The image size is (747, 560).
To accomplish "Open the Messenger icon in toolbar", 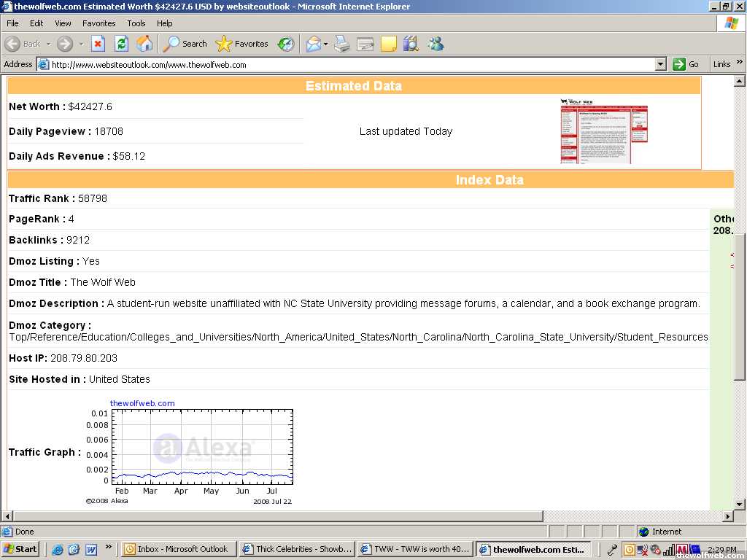I will pyautogui.click(x=436, y=44).
